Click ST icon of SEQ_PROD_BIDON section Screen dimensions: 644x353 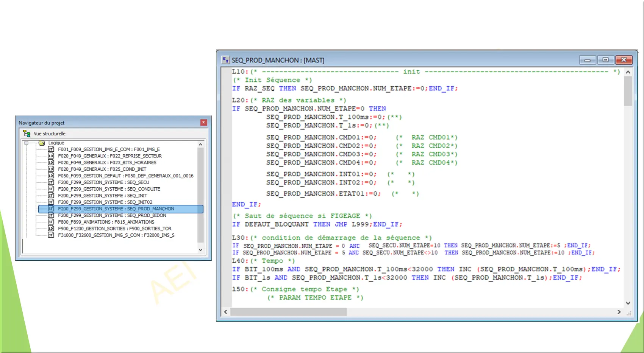point(51,215)
